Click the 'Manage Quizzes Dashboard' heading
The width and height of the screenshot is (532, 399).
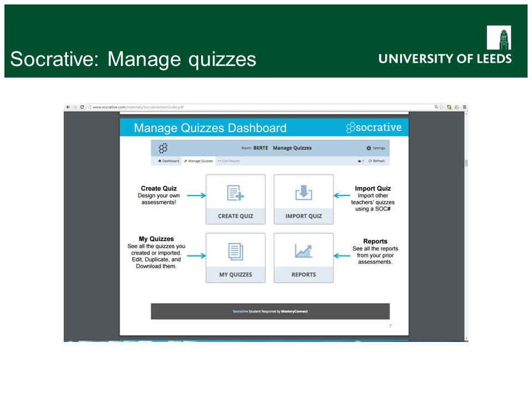(210, 128)
